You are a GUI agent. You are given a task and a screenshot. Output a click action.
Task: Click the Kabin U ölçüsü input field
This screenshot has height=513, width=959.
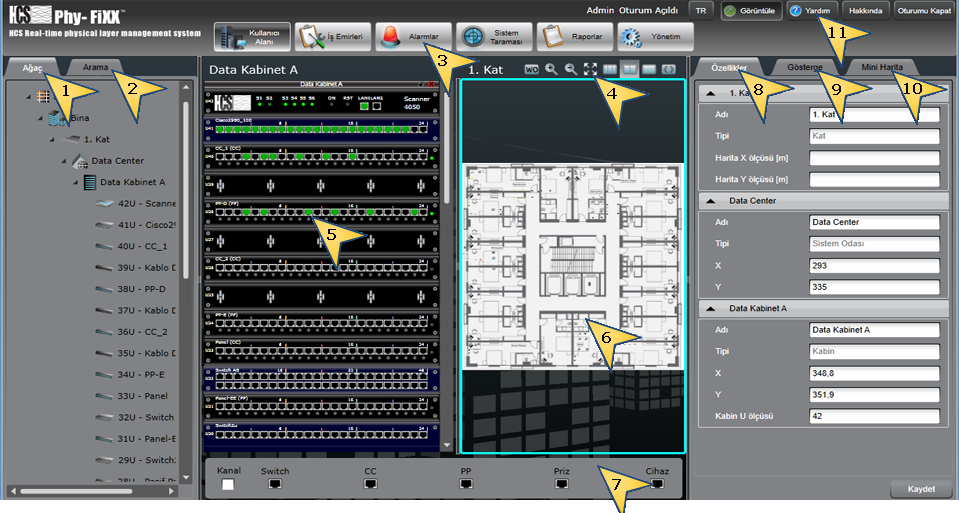point(875,416)
